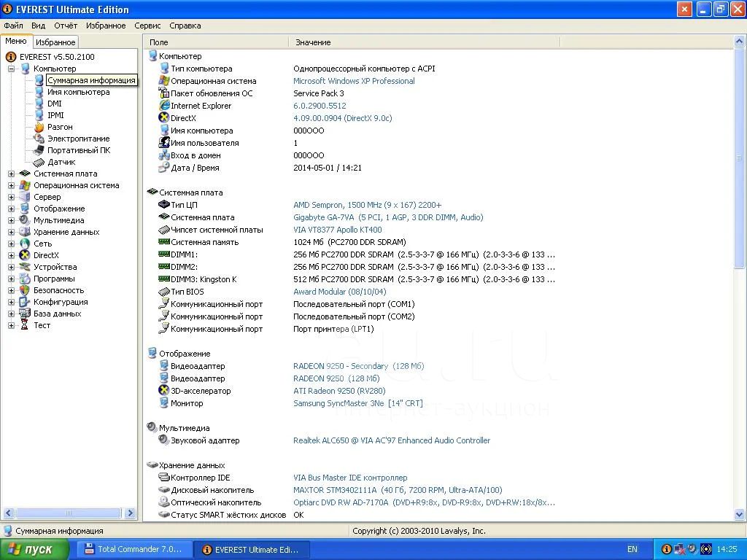Click the EN language indicator in taskbar
747x560 pixels.
[632, 549]
